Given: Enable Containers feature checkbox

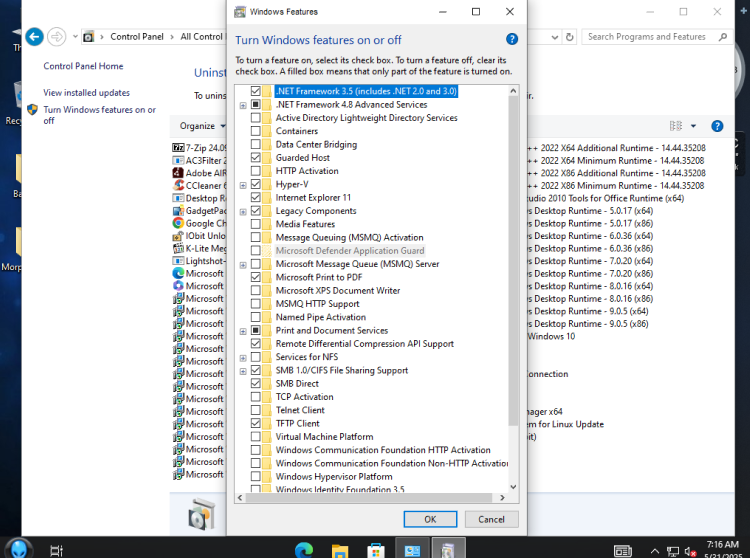Looking at the screenshot, I should click(x=255, y=131).
